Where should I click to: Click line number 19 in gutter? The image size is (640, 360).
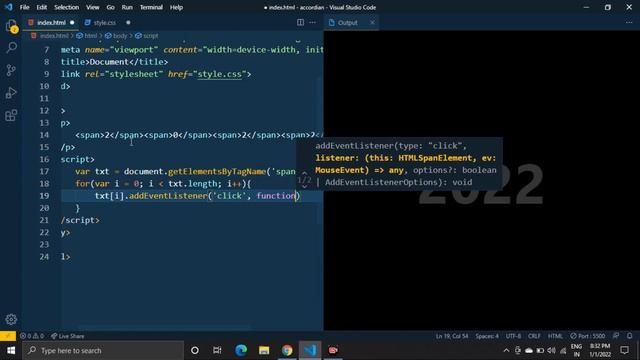pyautogui.click(x=44, y=196)
